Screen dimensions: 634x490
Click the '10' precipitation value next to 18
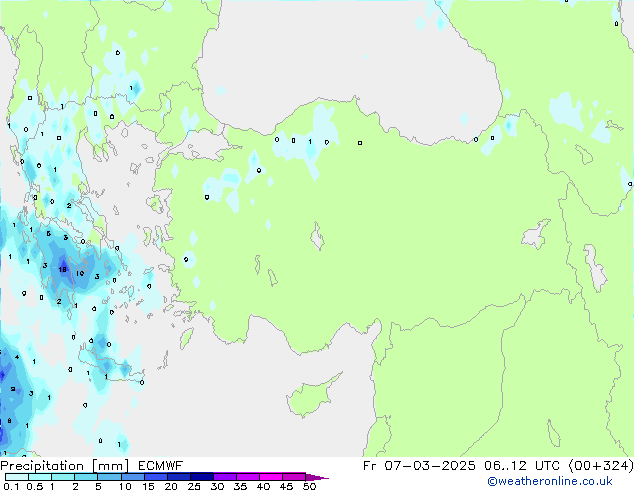click(80, 273)
